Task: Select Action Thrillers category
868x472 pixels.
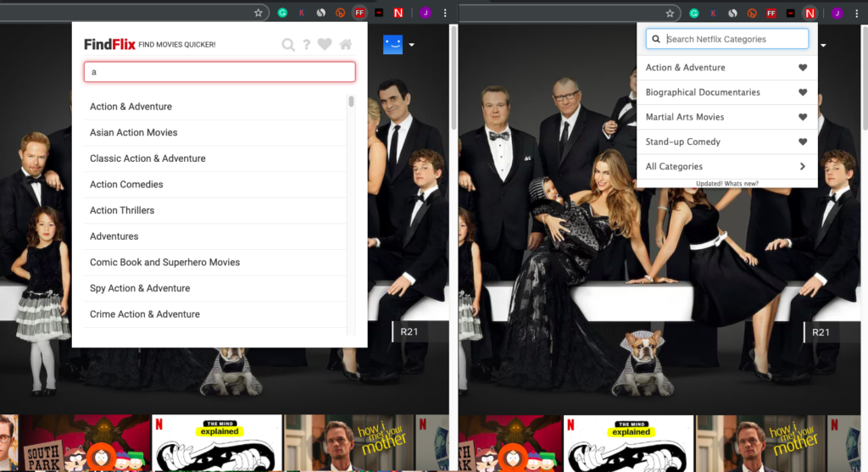Action: tap(215, 210)
